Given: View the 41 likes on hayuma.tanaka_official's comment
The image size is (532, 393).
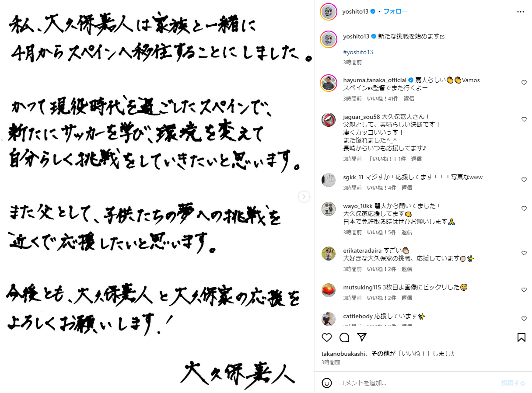Looking at the screenshot, I should (382, 99).
